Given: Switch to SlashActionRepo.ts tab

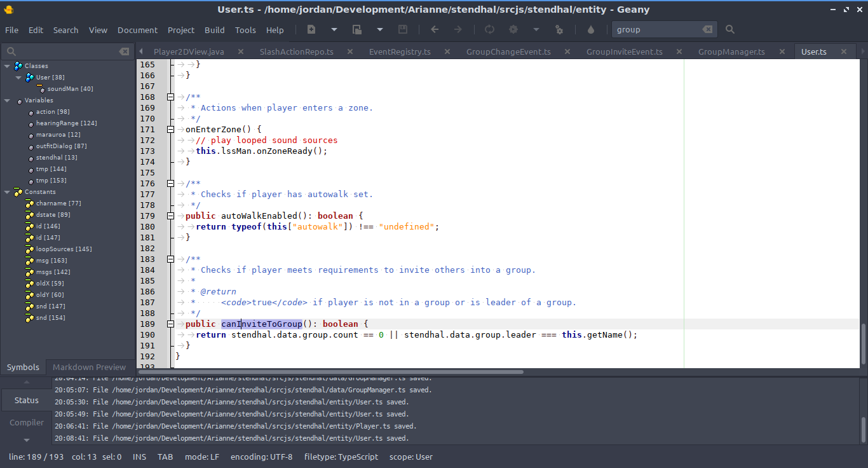Looking at the screenshot, I should tap(296, 52).
